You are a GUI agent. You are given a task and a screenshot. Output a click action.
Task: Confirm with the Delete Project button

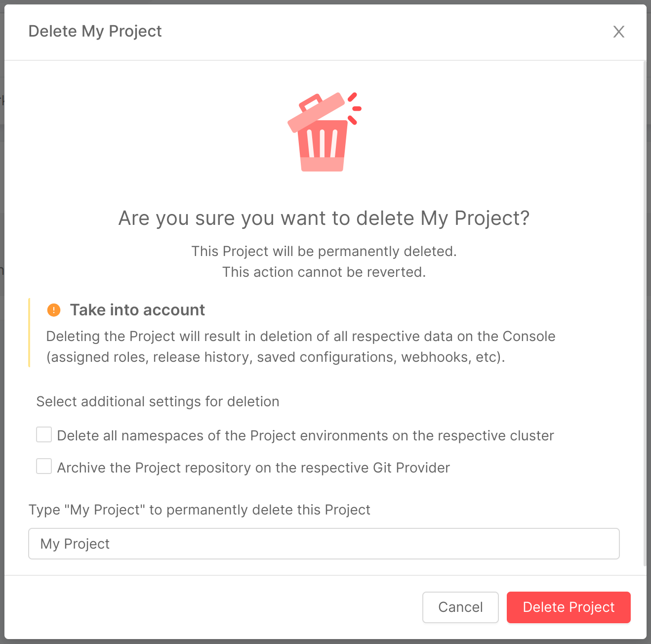pyautogui.click(x=568, y=607)
